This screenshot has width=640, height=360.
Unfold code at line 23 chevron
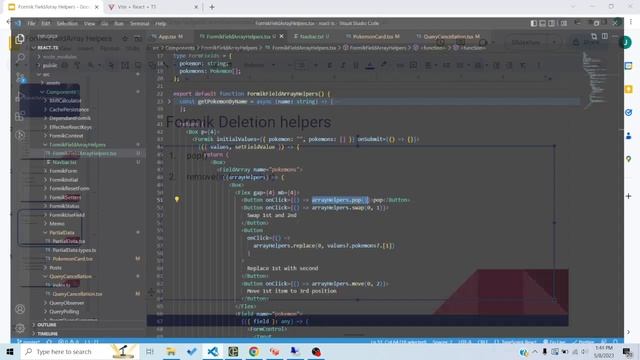pyautogui.click(x=169, y=102)
